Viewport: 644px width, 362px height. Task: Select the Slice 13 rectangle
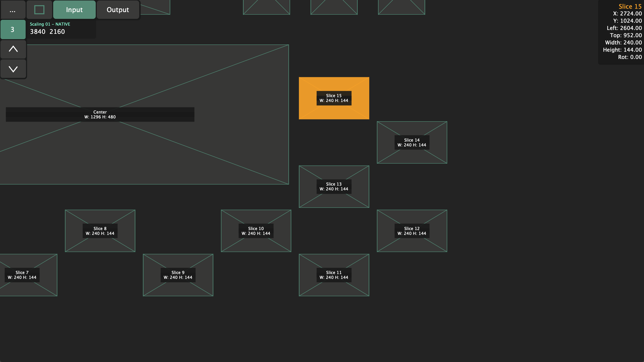pyautogui.click(x=334, y=187)
